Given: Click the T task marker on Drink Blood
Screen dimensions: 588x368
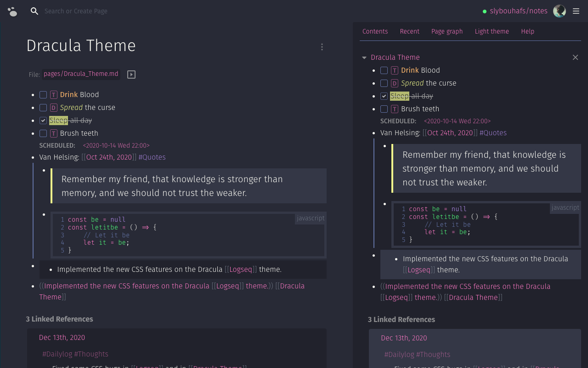Looking at the screenshot, I should tap(53, 94).
